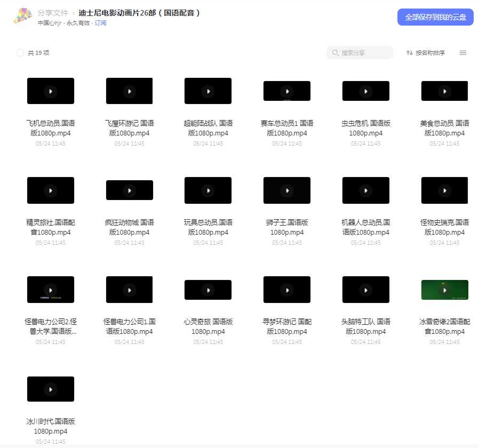479x448 pixels.
Task: Play the 赛车总动员1 video thumbnail
Action: tap(287, 91)
